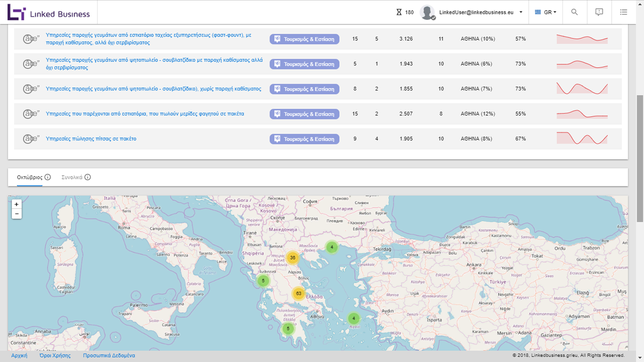Click the trend sparkline in the φαστ-φουντ row
Screen dimensions: 644x362
(582, 39)
